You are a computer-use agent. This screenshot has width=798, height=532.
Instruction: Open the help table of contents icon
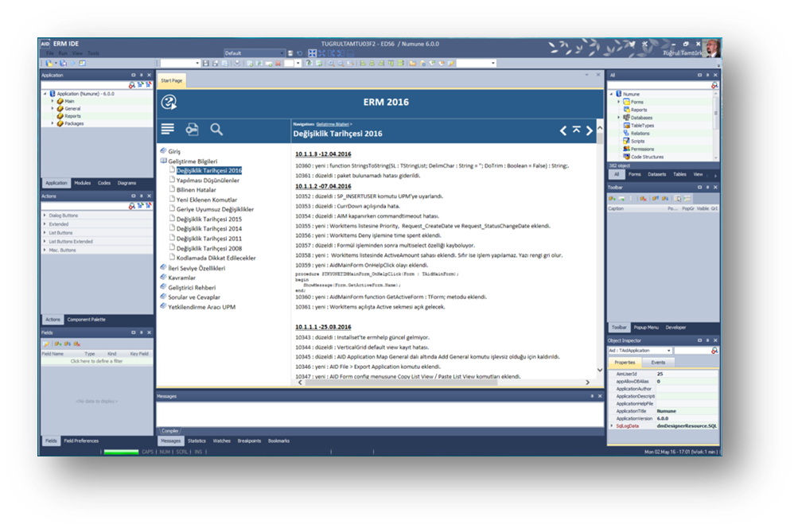(x=167, y=129)
